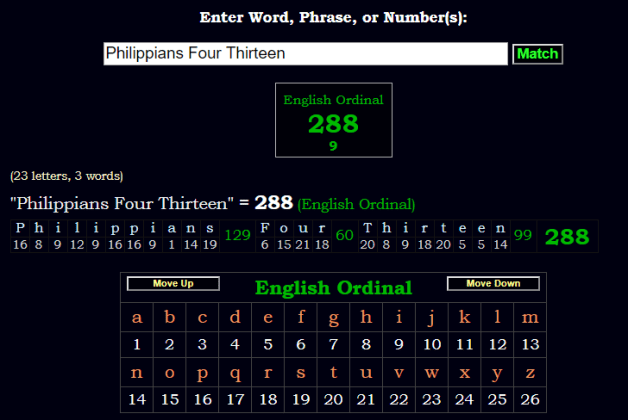This screenshot has width=628, height=420.
Task: Click the word input field
Action: 306,54
